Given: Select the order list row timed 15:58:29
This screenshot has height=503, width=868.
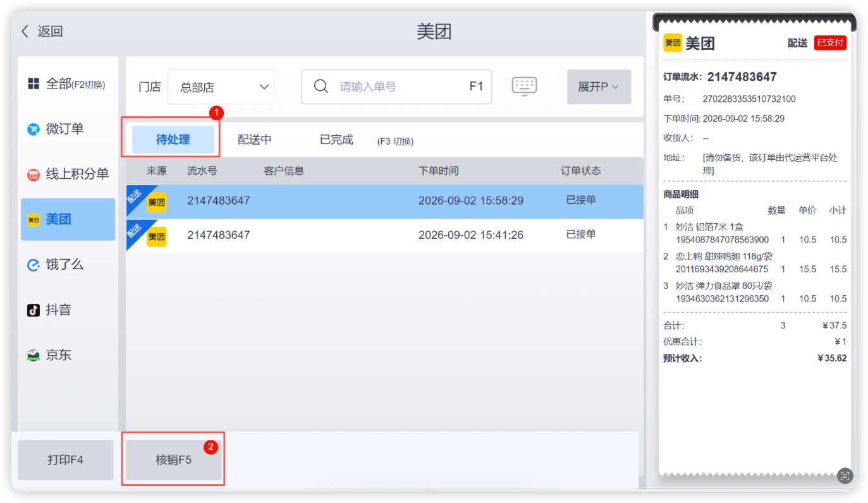Looking at the screenshot, I should click(x=384, y=201).
